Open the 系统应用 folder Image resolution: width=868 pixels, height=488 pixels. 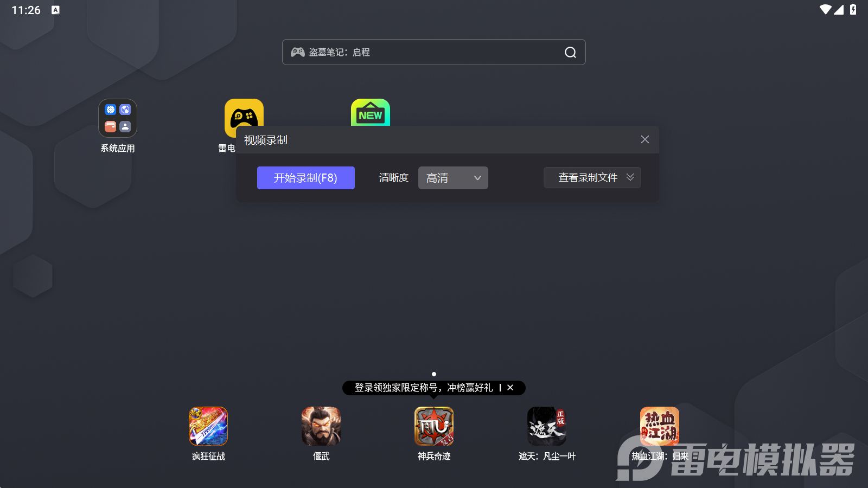pos(117,118)
